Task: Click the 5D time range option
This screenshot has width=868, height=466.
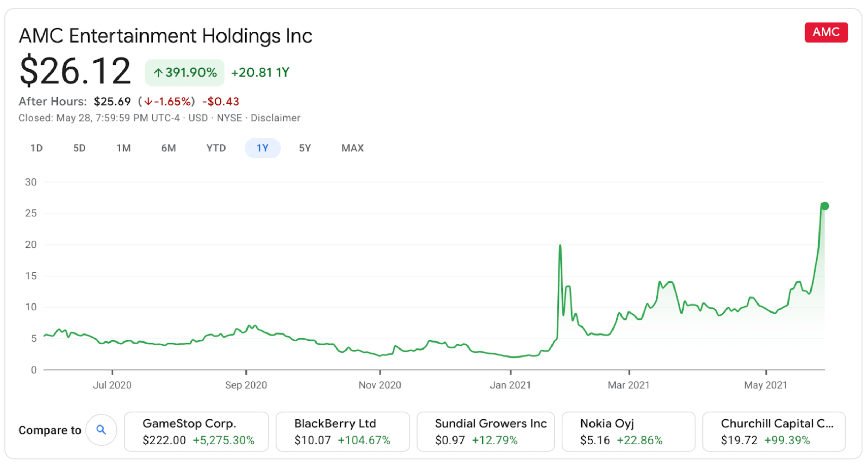Action: (x=79, y=148)
